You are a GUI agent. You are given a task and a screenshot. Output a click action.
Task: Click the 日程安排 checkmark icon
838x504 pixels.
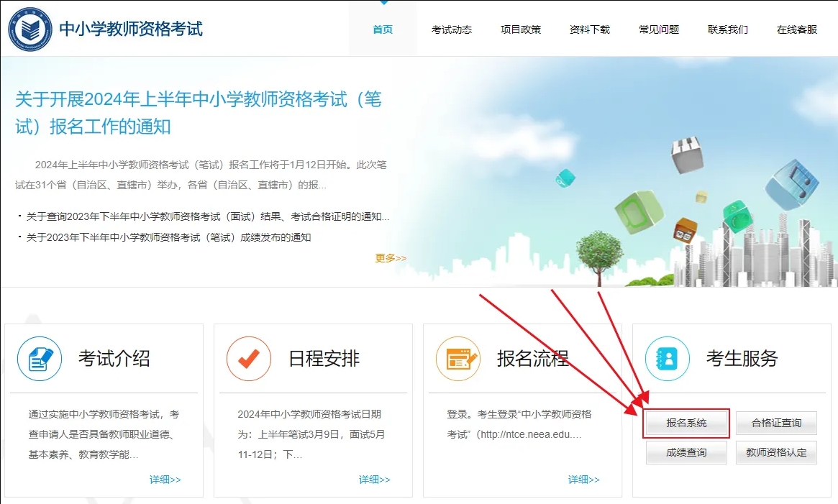249,359
